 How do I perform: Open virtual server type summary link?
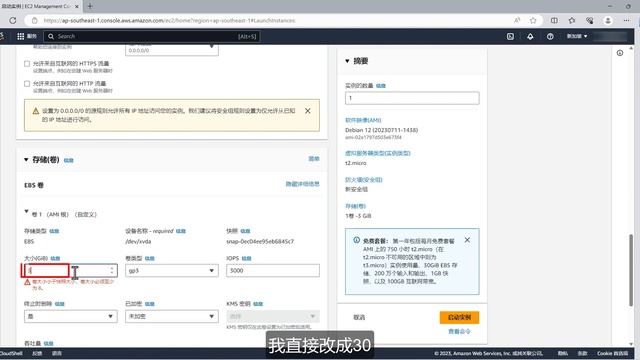tap(378, 153)
